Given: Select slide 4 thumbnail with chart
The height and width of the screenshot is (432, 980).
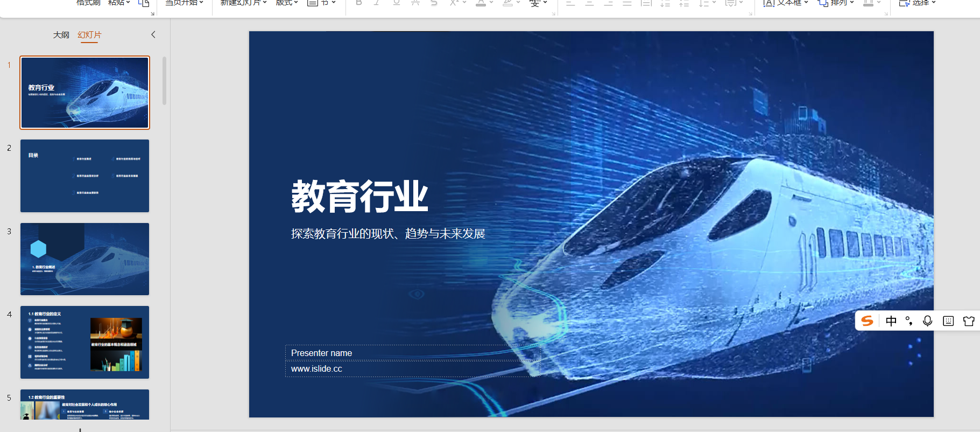Looking at the screenshot, I should click(84, 342).
